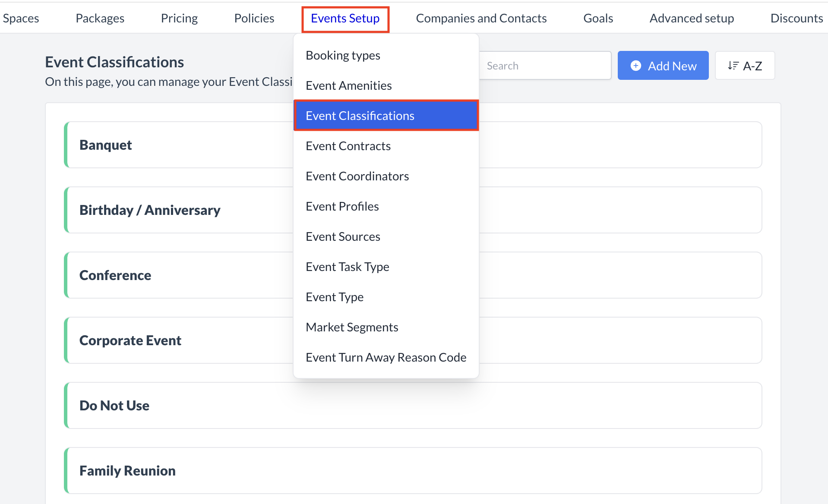Open the Advanced setup tab
The image size is (828, 504).
point(692,19)
